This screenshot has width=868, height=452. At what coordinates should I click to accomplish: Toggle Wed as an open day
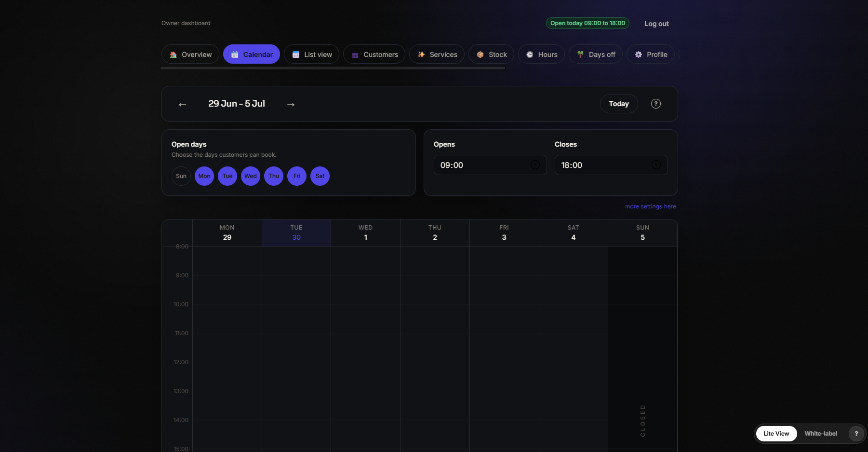point(251,176)
